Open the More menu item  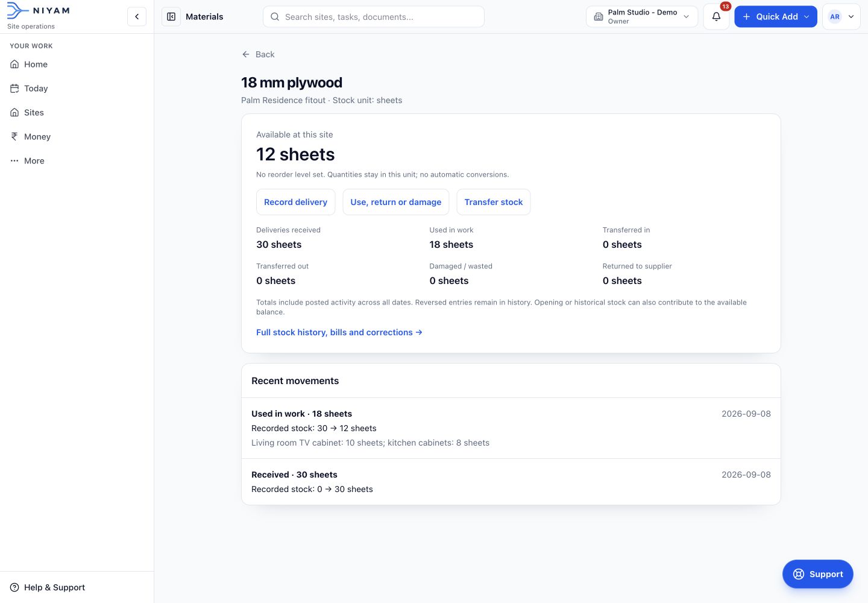click(x=77, y=161)
